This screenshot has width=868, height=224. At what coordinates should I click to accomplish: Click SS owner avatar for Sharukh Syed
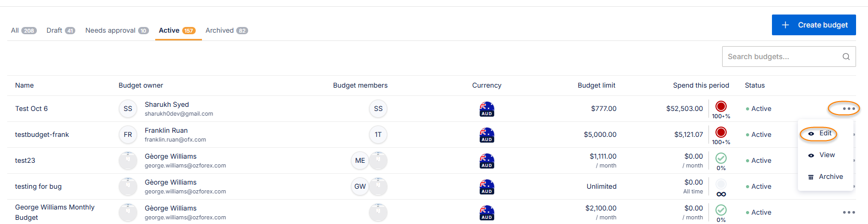pyautogui.click(x=128, y=109)
